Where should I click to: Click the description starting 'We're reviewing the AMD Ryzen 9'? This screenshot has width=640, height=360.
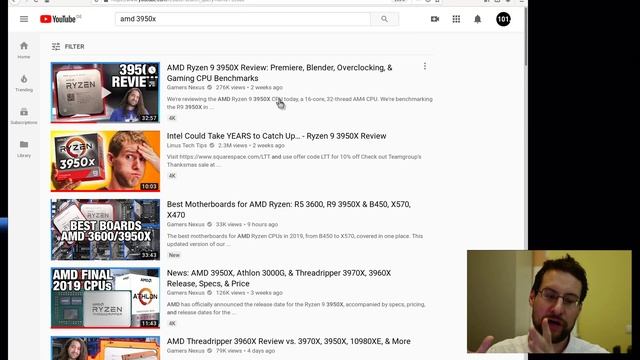(x=300, y=103)
